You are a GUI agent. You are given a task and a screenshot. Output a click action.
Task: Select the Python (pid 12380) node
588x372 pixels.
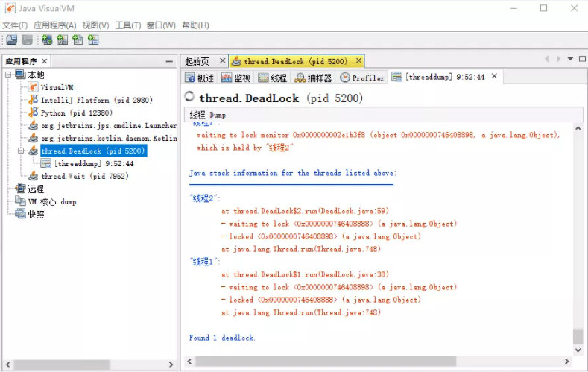pyautogui.click(x=77, y=113)
